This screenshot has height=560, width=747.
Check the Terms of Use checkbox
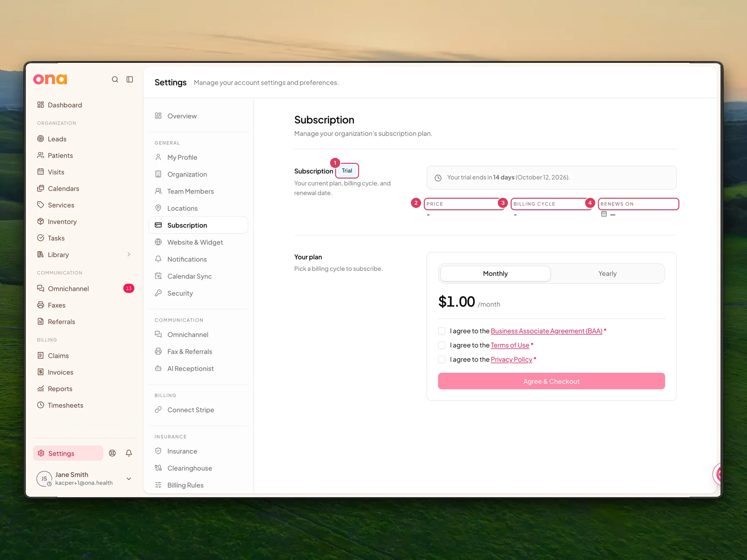pyautogui.click(x=442, y=345)
